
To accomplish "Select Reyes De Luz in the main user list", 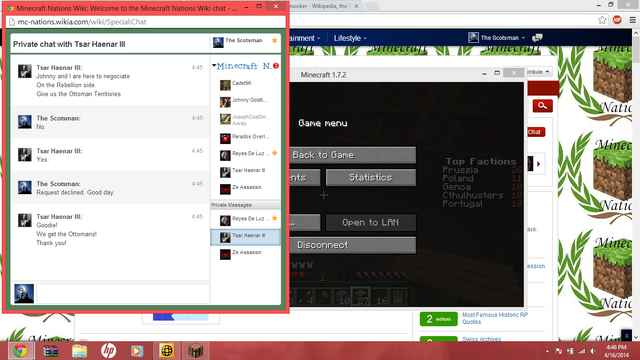I will (245, 155).
